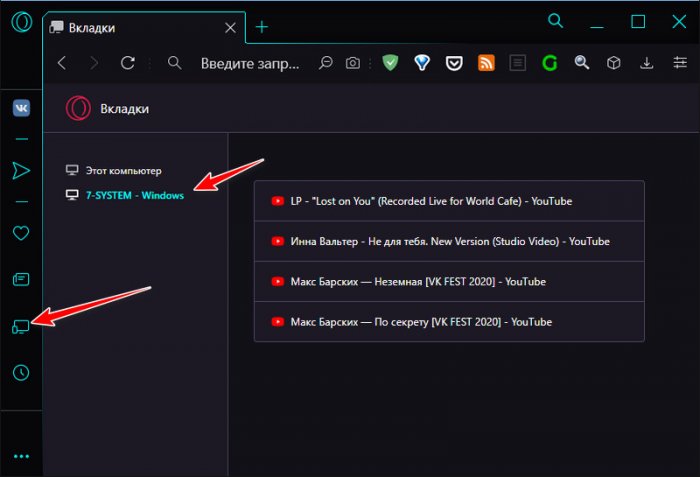Open the Extensions cube icon
This screenshot has width=700, height=477.
point(614,63)
